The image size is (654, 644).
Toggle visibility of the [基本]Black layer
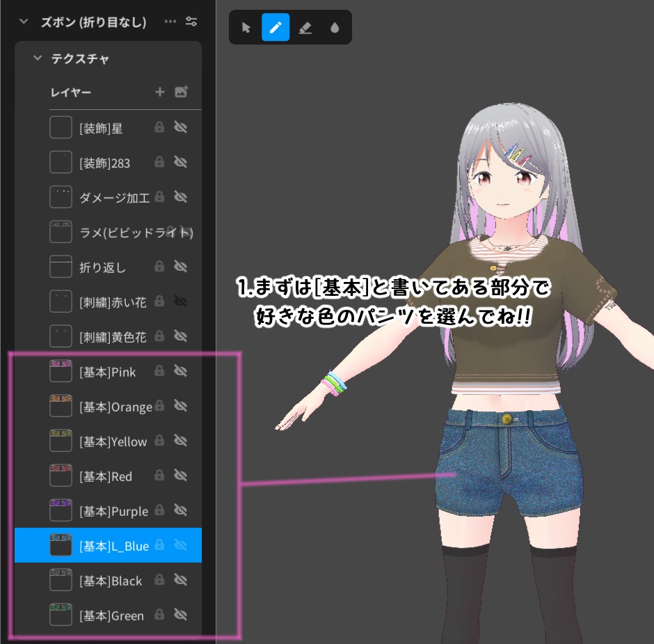point(180,580)
